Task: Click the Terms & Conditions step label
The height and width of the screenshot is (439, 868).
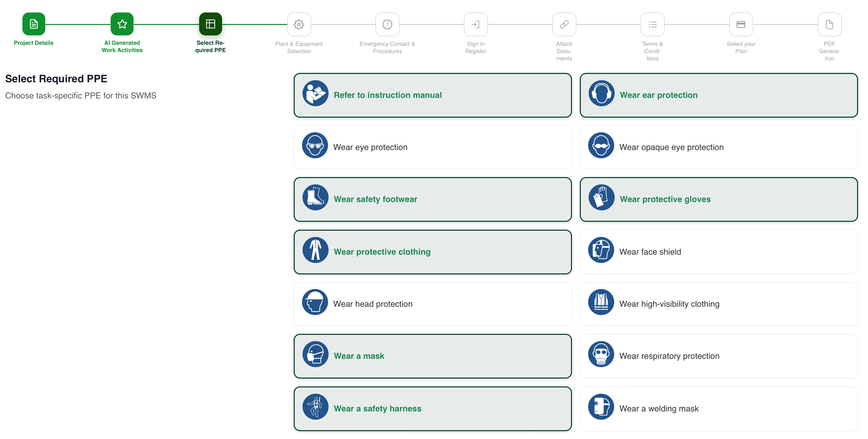Action: click(x=653, y=51)
